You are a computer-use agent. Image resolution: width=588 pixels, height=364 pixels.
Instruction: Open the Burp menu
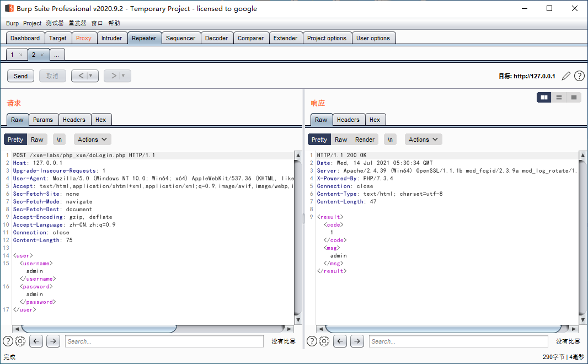tap(12, 23)
